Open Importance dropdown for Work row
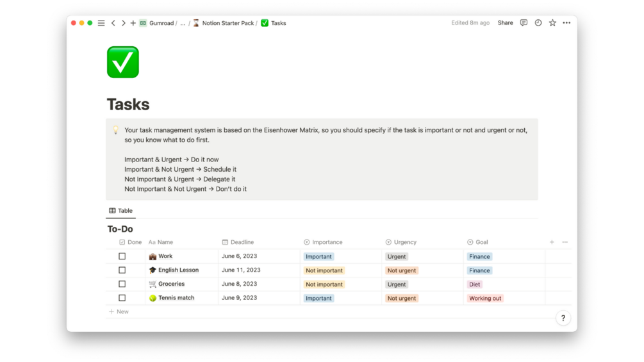This screenshot has height=362, width=644. (318, 256)
